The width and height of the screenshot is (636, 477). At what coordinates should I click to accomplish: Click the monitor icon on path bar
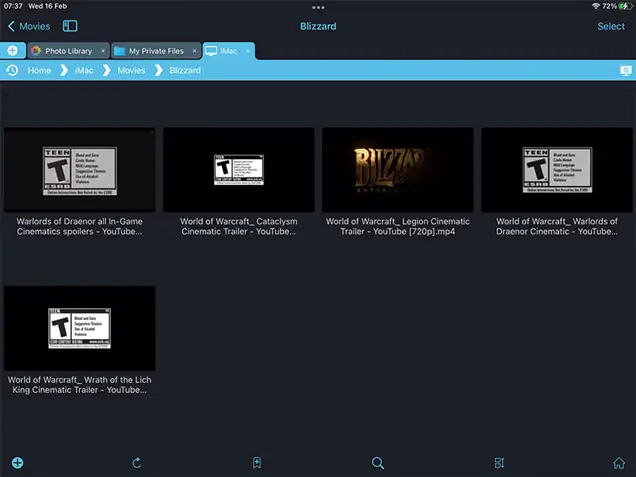point(626,71)
